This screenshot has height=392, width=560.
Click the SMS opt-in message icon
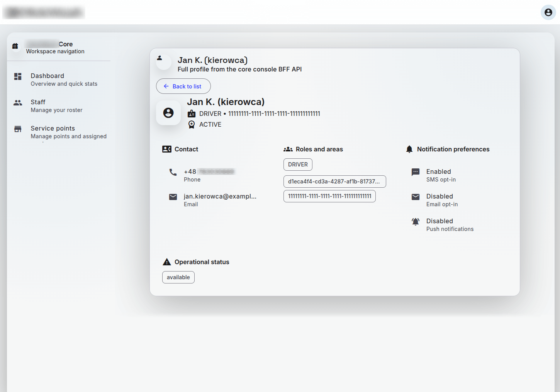pos(416,172)
